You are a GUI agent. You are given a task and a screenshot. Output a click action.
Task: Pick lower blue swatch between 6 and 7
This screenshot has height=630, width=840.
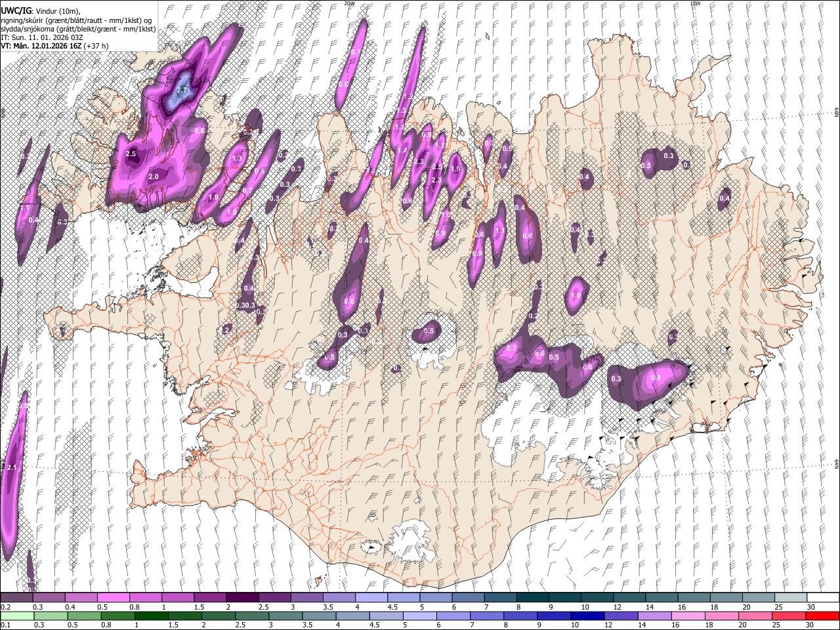(453, 616)
